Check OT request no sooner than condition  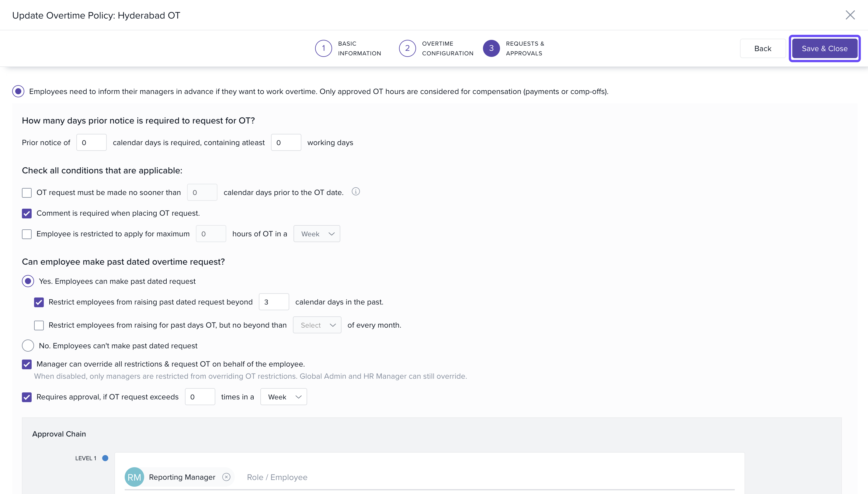coord(27,193)
